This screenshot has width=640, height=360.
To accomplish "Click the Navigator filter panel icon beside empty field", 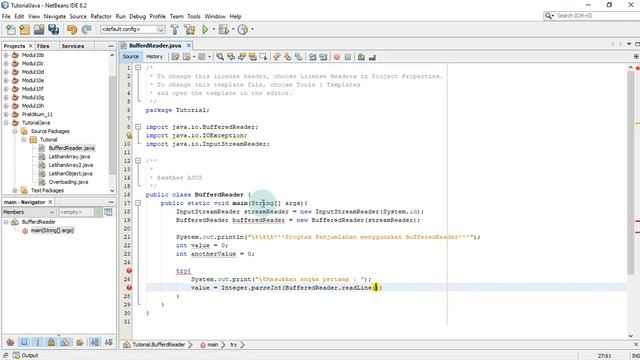I will [x=108, y=212].
